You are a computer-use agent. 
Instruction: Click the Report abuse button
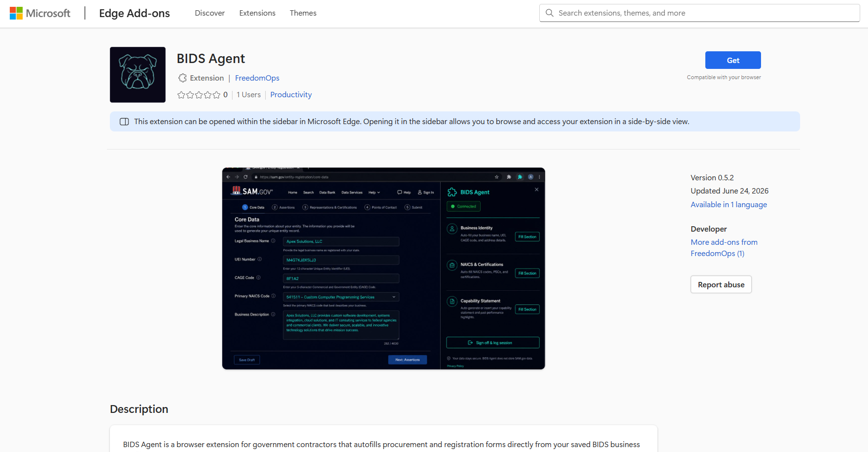[721, 285]
